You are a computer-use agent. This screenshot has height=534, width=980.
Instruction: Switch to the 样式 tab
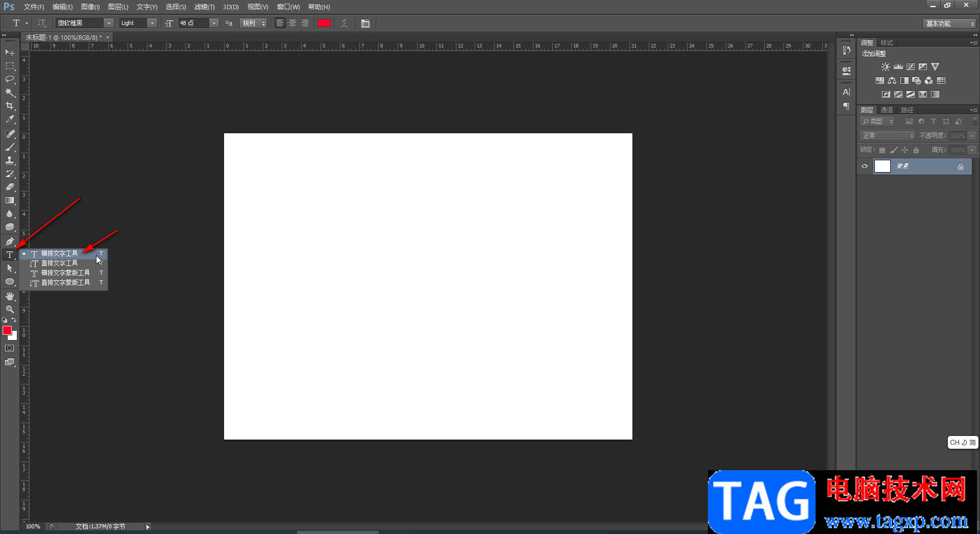pos(887,43)
